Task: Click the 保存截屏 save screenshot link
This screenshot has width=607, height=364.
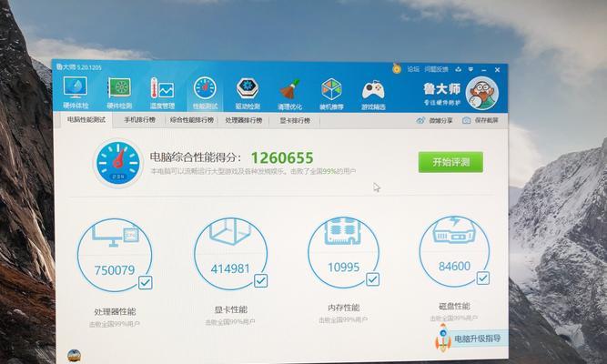Action: click(x=487, y=120)
